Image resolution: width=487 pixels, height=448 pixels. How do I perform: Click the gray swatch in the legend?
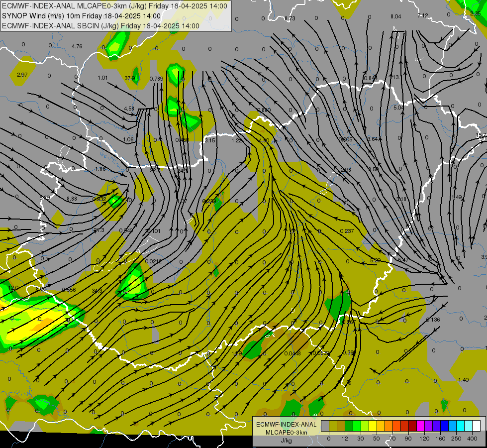coord(325,426)
